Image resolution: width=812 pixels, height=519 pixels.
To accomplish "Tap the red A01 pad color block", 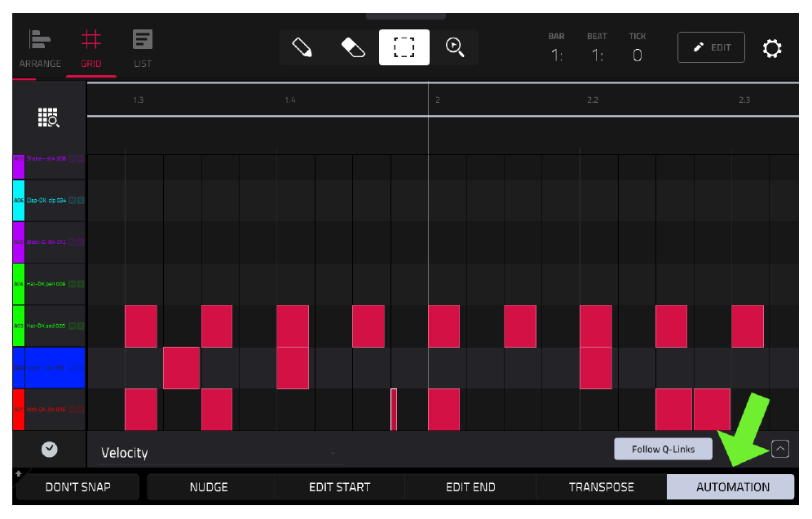I will point(19,410).
